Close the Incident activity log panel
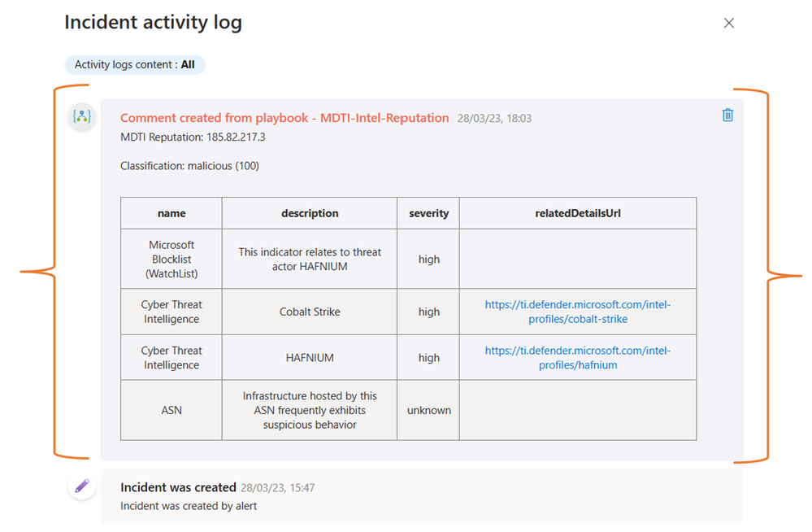 (x=728, y=23)
